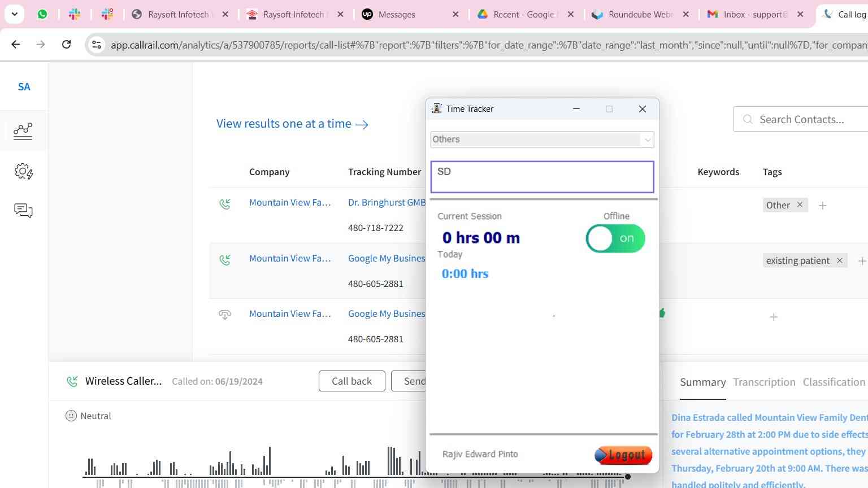Add a tag next to Other tag
The height and width of the screenshot is (488, 868).
823,206
